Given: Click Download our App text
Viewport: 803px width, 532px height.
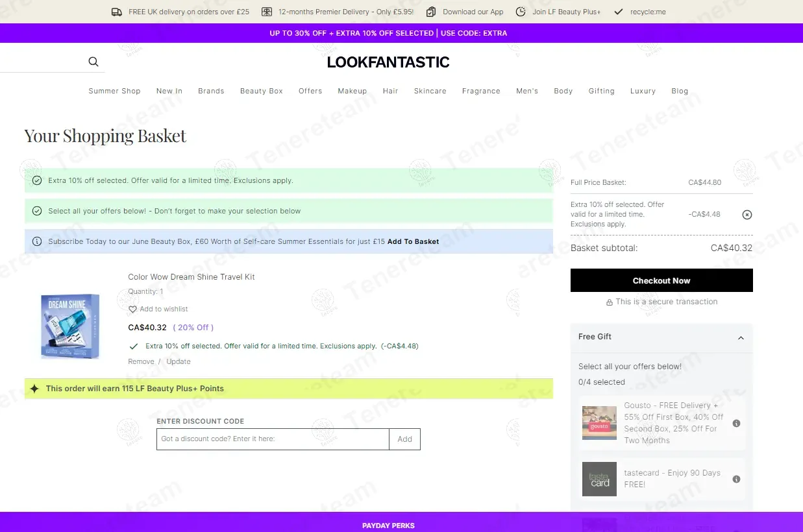Looking at the screenshot, I should [x=473, y=12].
